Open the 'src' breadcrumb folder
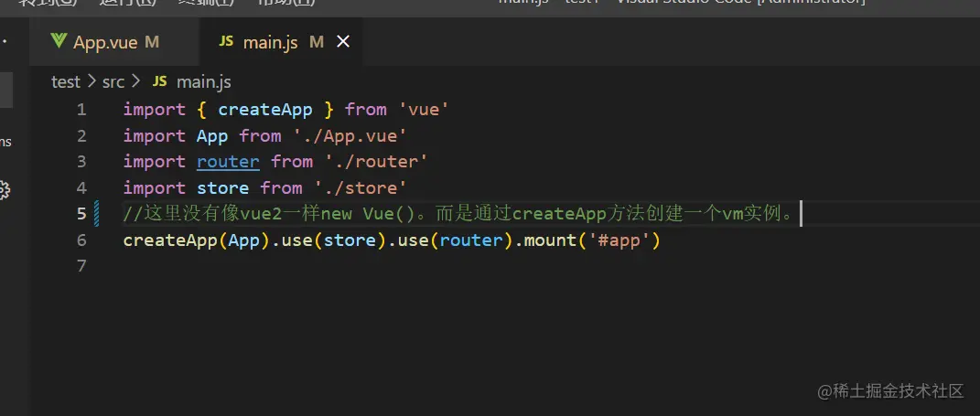Screen dimensions: 980x416 [x=113, y=81]
